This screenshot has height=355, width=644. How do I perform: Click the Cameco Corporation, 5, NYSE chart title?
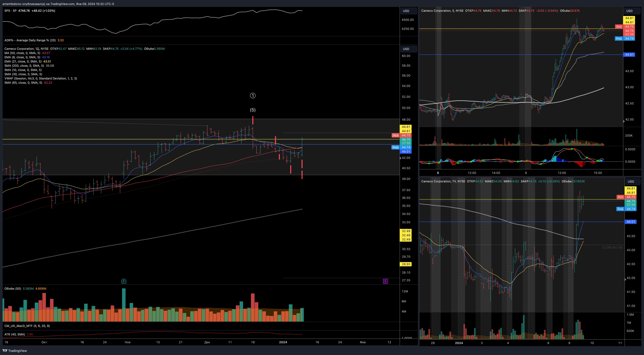point(442,11)
